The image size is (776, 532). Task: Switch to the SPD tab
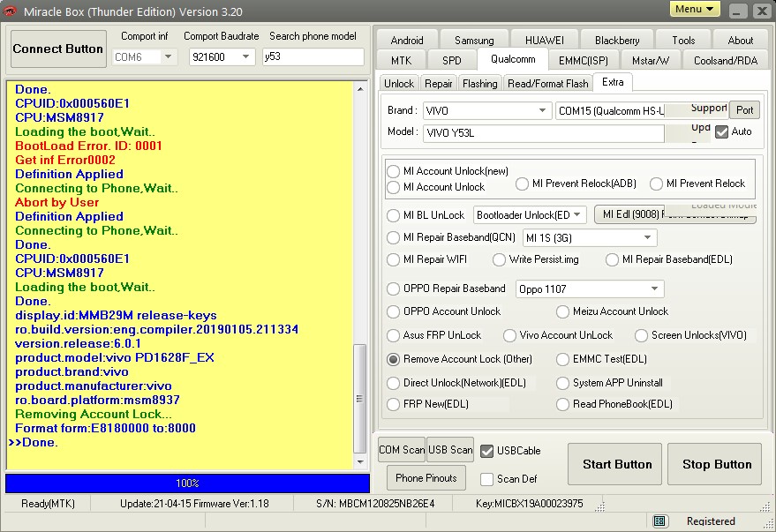coord(452,60)
